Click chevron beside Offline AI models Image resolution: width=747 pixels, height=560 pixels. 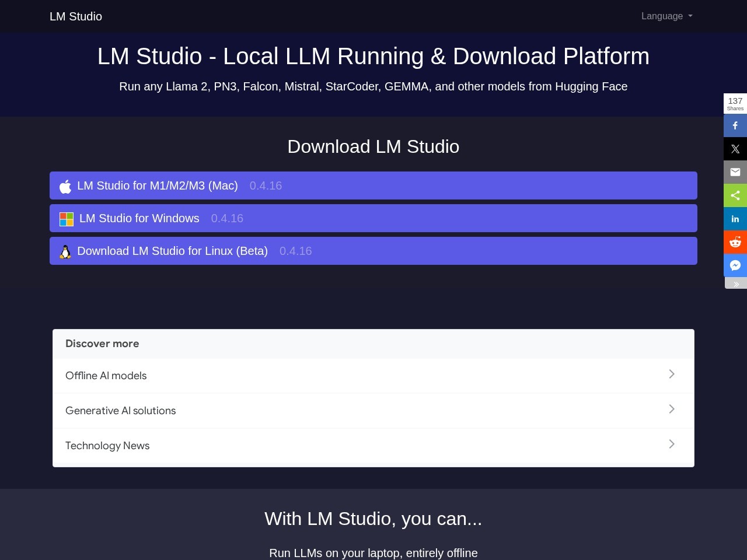click(672, 374)
